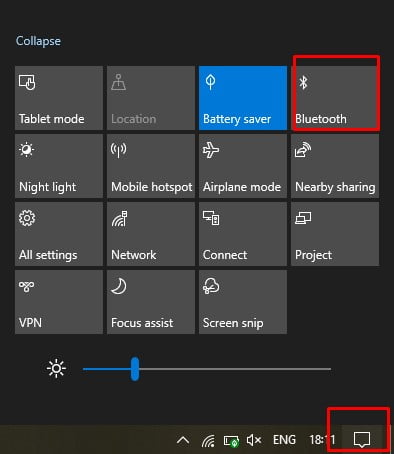Image resolution: width=394 pixels, height=454 pixels.
Task: Click the battery tray icon
Action: 231,441
